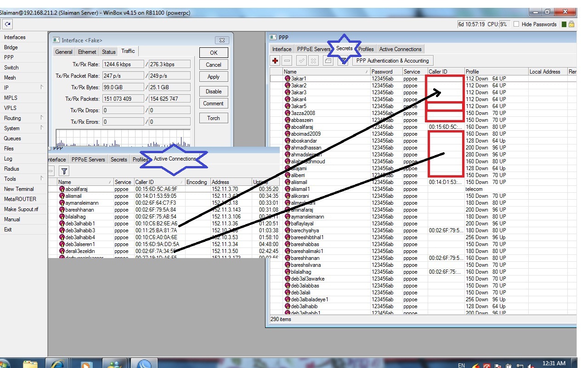Switch to Profiles tab in the PPP Secrets window
The width and height of the screenshot is (588, 368).
point(366,49)
